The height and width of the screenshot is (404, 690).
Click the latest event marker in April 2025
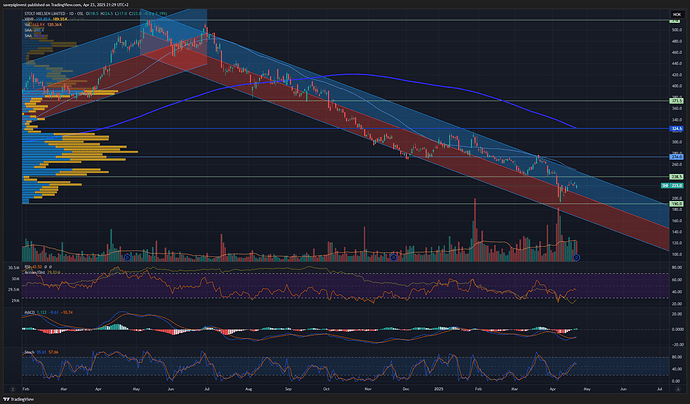[576, 257]
